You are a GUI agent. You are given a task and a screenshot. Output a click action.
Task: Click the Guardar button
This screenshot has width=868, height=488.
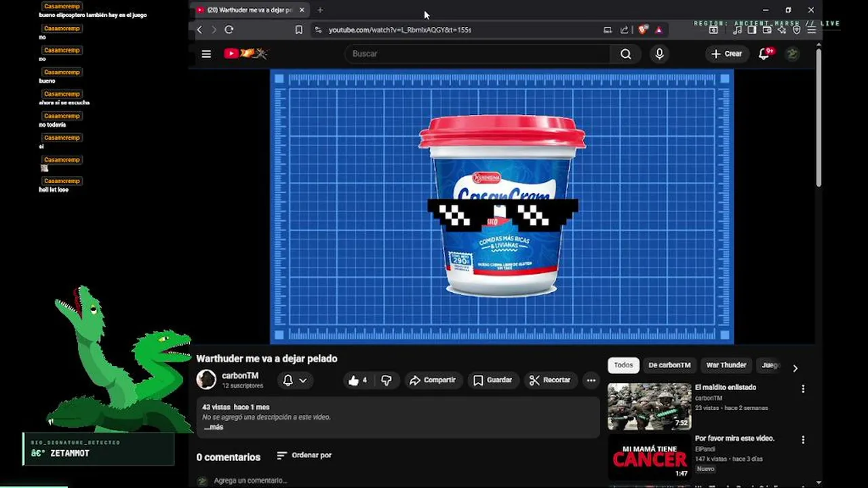tap(492, 380)
